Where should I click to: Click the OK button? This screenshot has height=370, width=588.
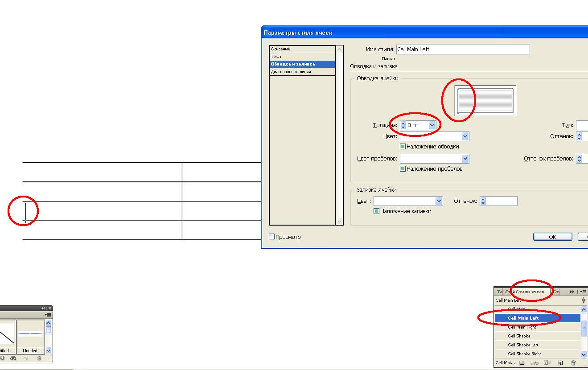coord(553,237)
